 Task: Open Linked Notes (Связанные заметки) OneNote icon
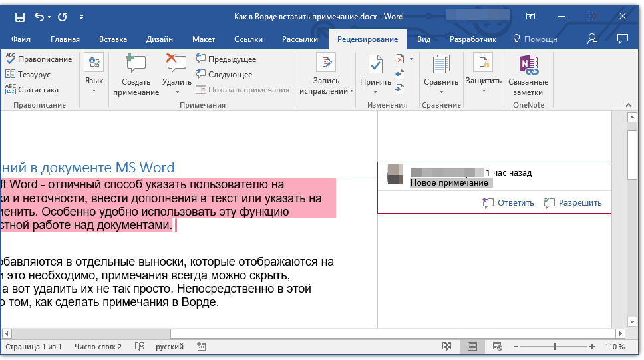click(x=528, y=65)
